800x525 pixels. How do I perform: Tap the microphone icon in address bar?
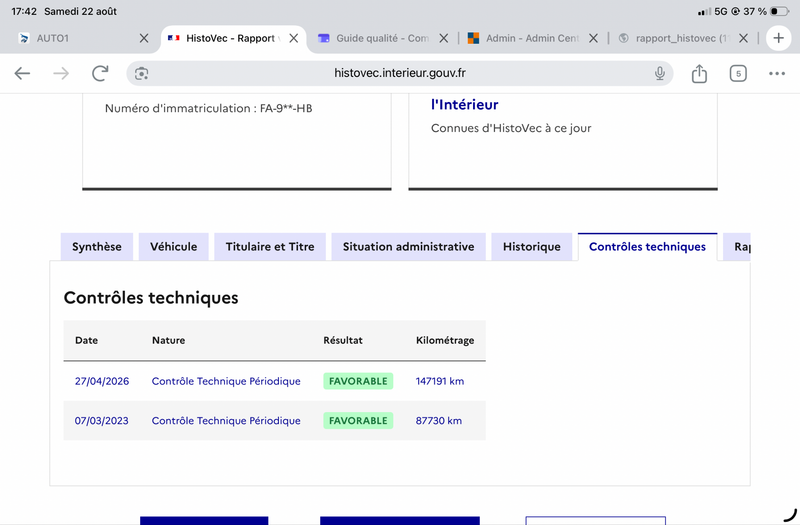click(660, 73)
